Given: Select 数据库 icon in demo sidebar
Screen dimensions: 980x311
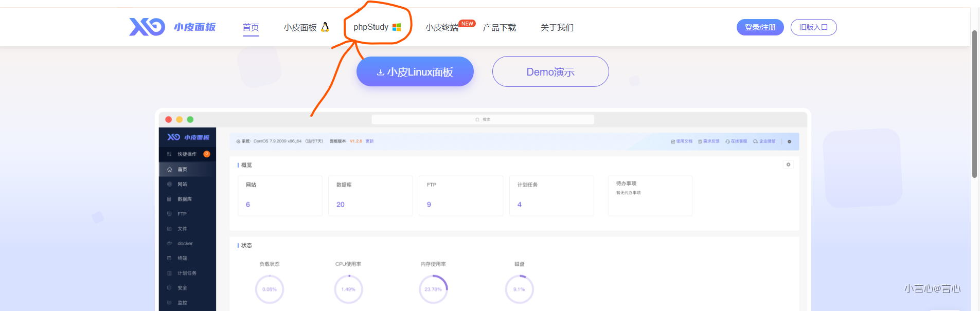Looking at the screenshot, I should [169, 199].
